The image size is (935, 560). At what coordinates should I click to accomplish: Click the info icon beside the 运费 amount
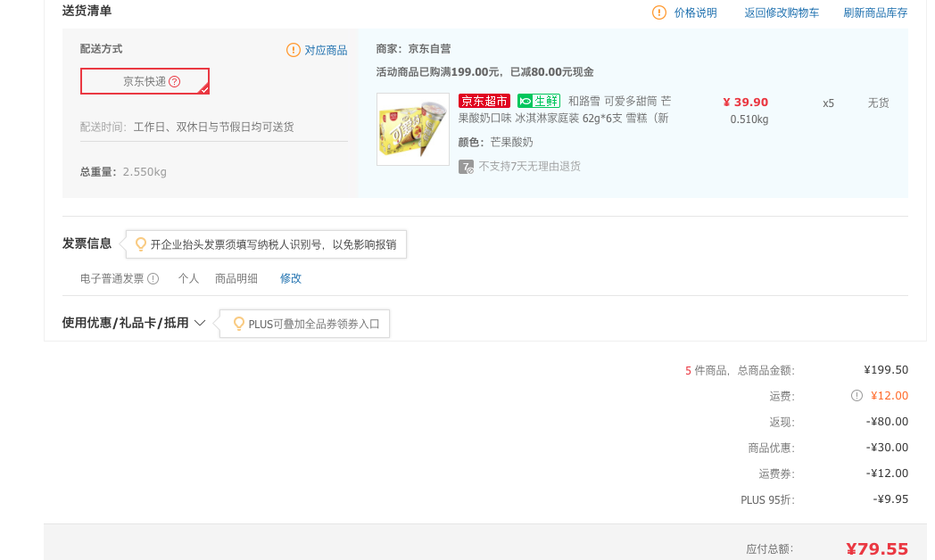tap(856, 396)
